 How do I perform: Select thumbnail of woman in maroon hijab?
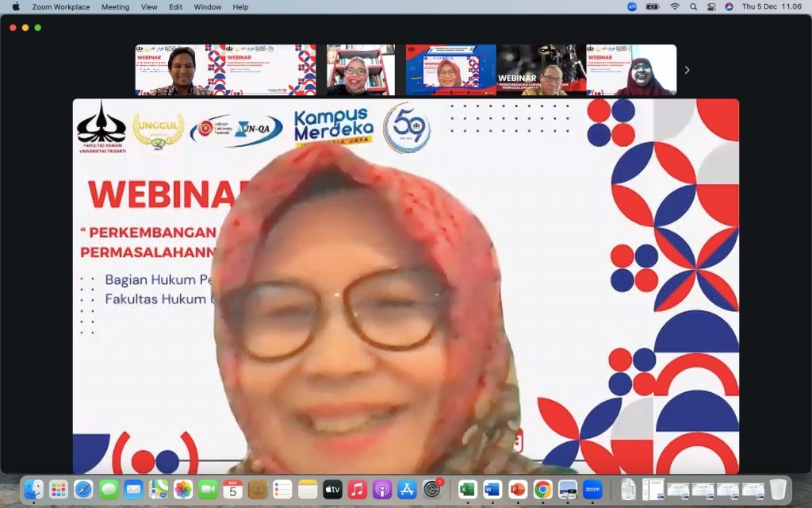pyautogui.click(x=631, y=70)
